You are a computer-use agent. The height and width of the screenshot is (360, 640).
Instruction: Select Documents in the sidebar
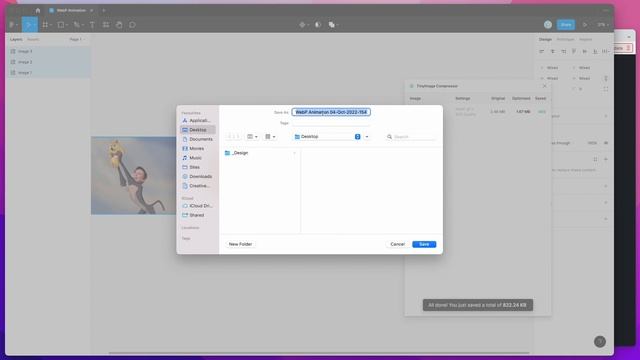198,139
